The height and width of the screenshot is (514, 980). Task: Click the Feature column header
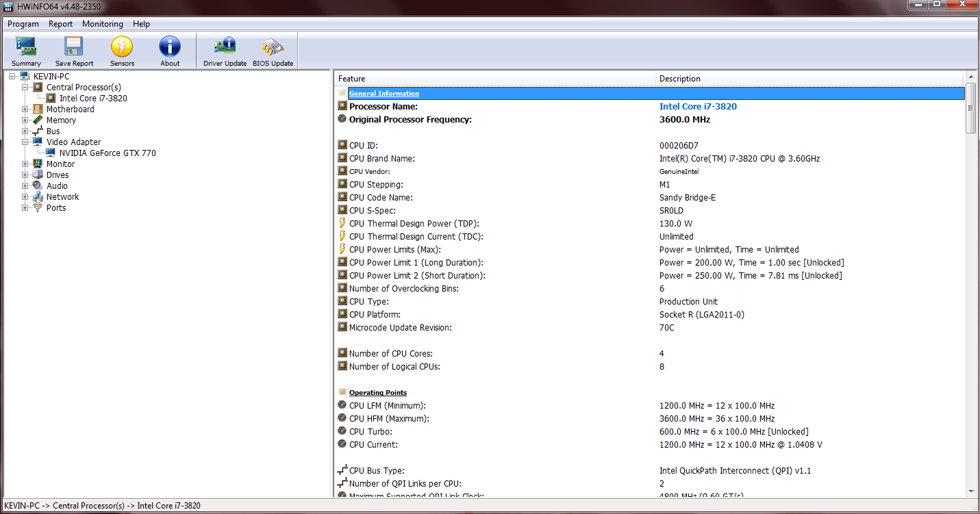pos(494,79)
